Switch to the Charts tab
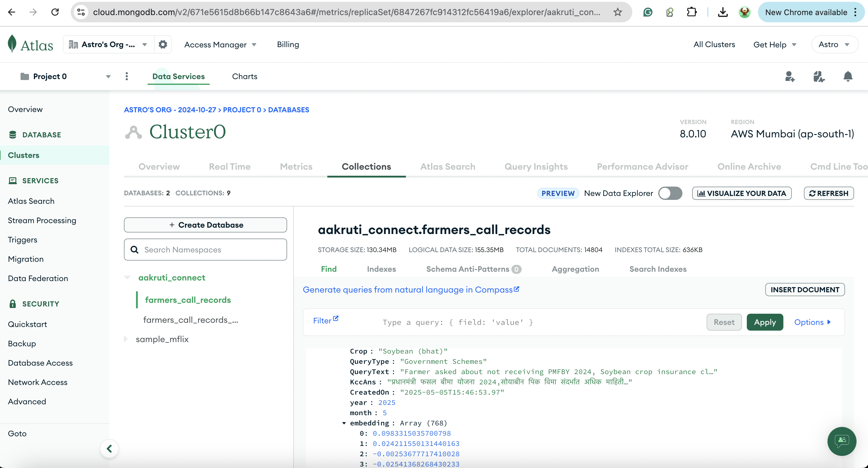Screen dimensions: 868x468 245,76
